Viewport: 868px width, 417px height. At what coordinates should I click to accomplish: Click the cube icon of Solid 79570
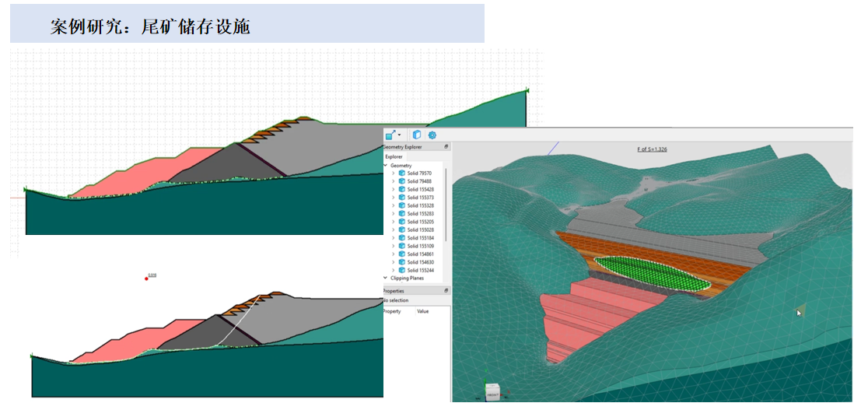tap(402, 173)
